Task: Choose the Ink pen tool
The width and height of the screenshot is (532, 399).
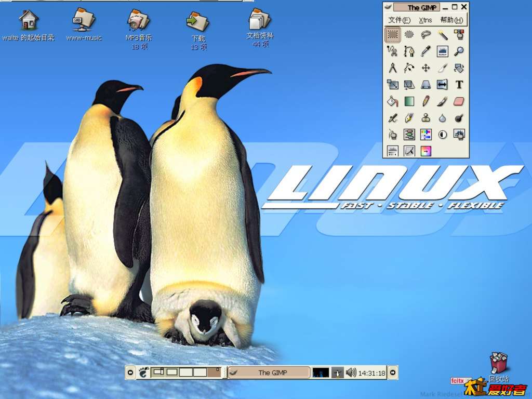Action: coord(409,118)
